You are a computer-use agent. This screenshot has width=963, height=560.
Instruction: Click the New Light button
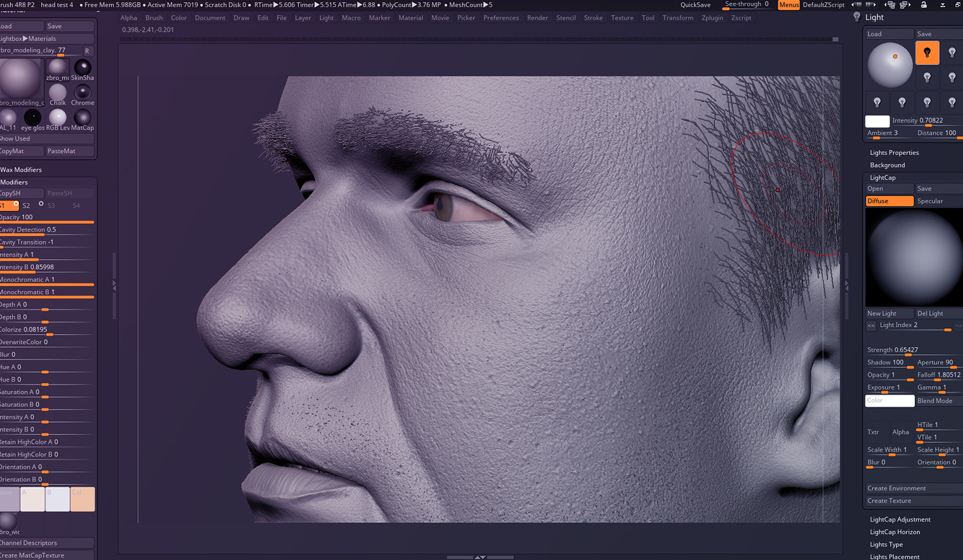tap(889, 313)
